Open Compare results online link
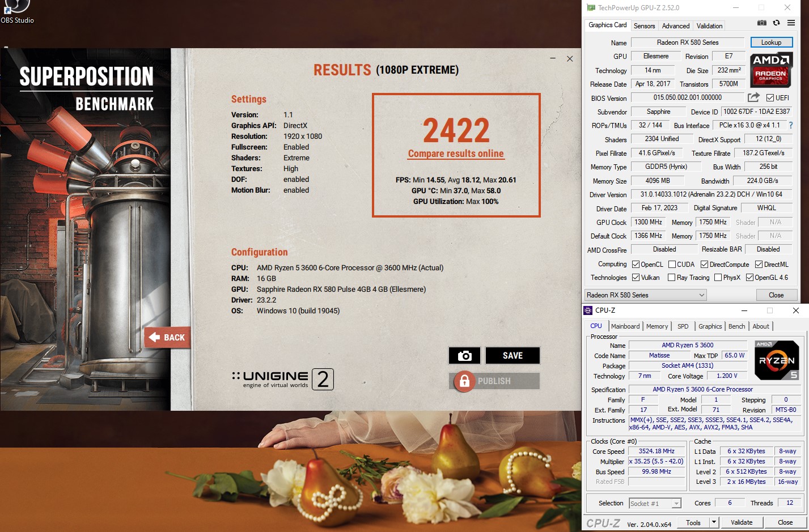 456,154
